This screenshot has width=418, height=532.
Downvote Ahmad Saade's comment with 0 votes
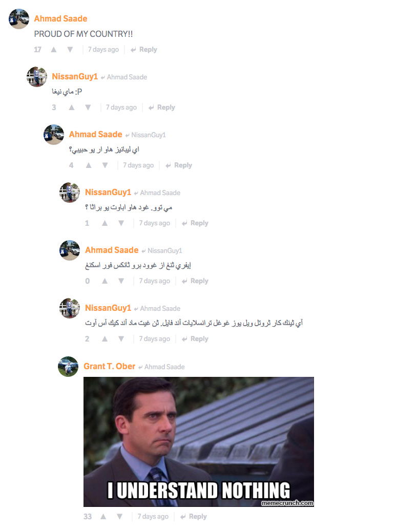pyautogui.click(x=121, y=281)
